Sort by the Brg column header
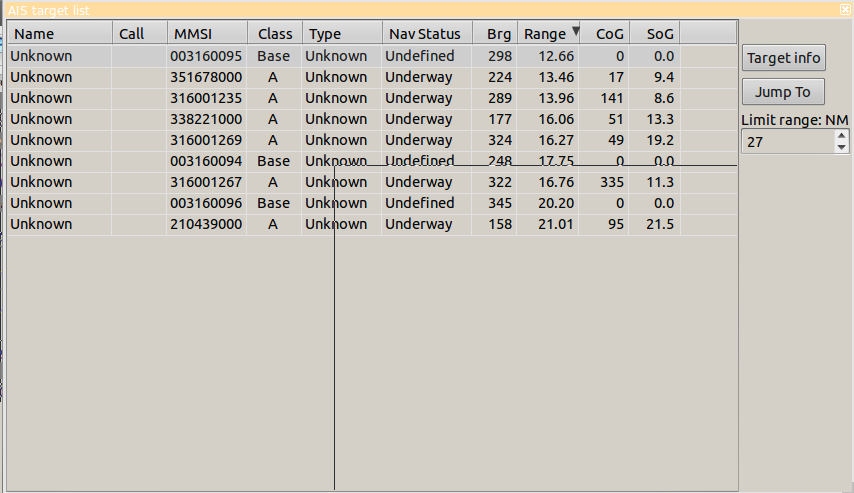 (x=495, y=34)
